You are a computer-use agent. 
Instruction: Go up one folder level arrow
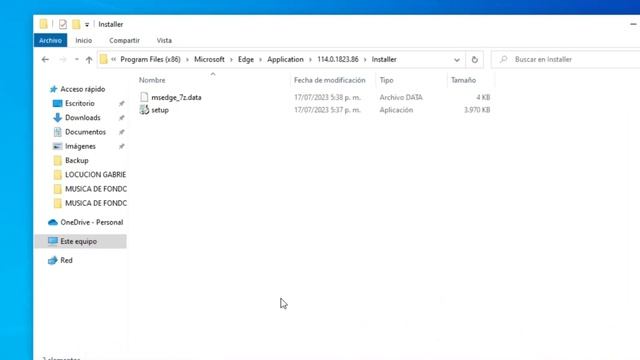89,60
